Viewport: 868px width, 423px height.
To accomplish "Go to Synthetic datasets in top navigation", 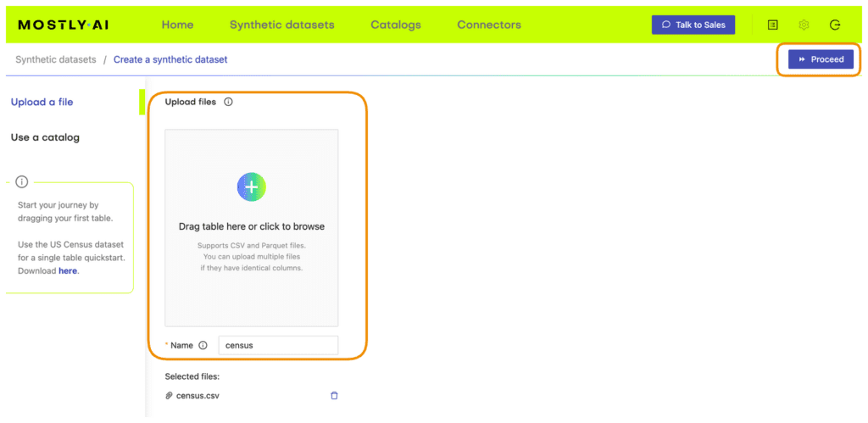I will (282, 25).
